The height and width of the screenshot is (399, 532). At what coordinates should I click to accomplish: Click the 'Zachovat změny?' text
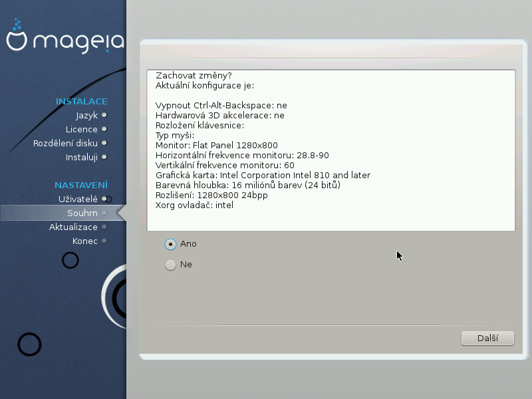[194, 76]
